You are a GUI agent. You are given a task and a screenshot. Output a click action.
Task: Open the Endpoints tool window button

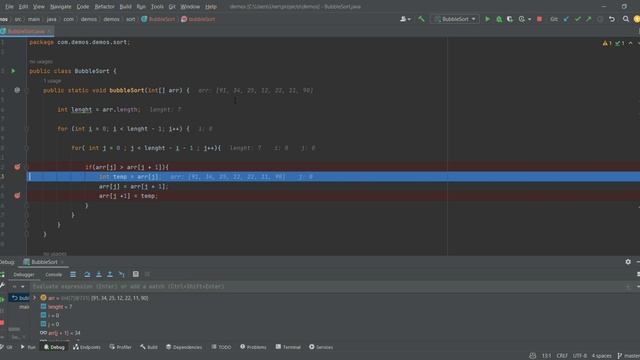point(87,347)
